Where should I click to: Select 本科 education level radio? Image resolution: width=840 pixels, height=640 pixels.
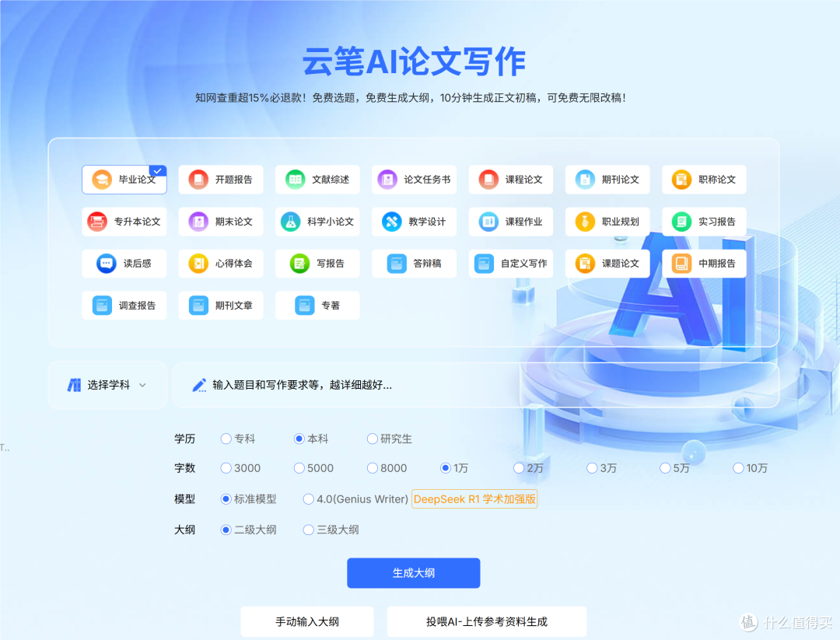point(299,439)
